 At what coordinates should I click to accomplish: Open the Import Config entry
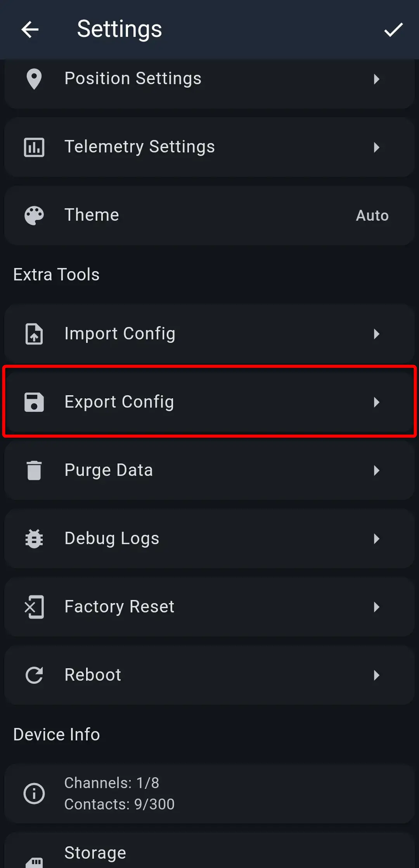120,334
